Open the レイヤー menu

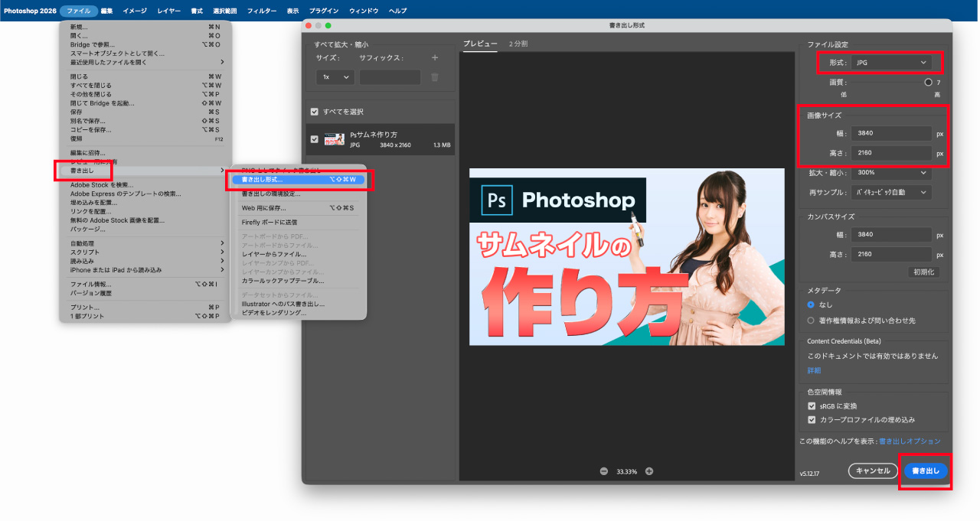click(x=169, y=11)
